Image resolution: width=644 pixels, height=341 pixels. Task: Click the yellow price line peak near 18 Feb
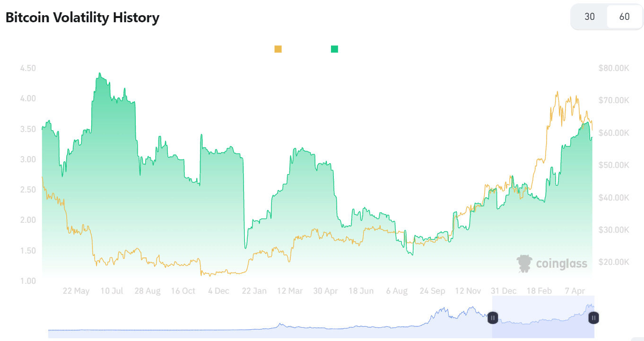tap(557, 92)
